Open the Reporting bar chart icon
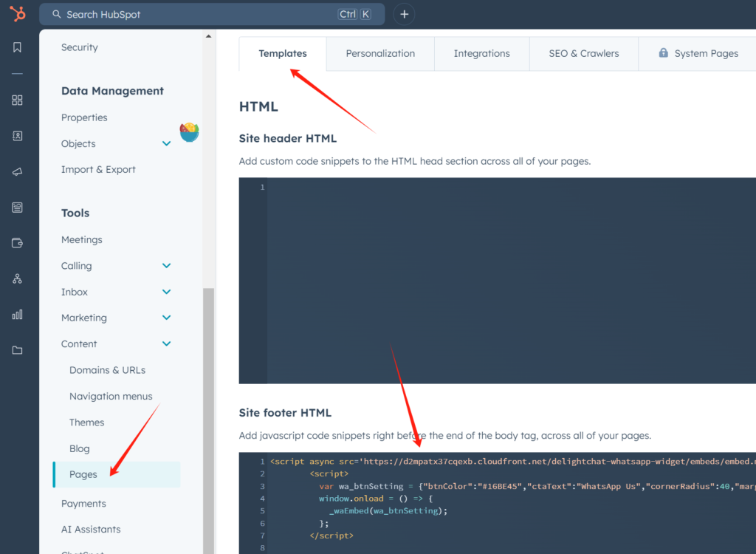This screenshot has width=756, height=554. [x=17, y=315]
